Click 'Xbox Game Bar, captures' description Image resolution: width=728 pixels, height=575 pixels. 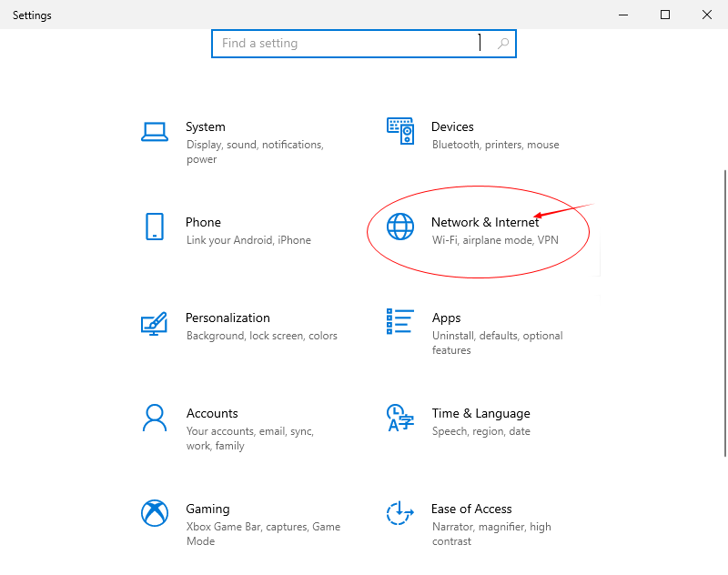click(x=263, y=534)
